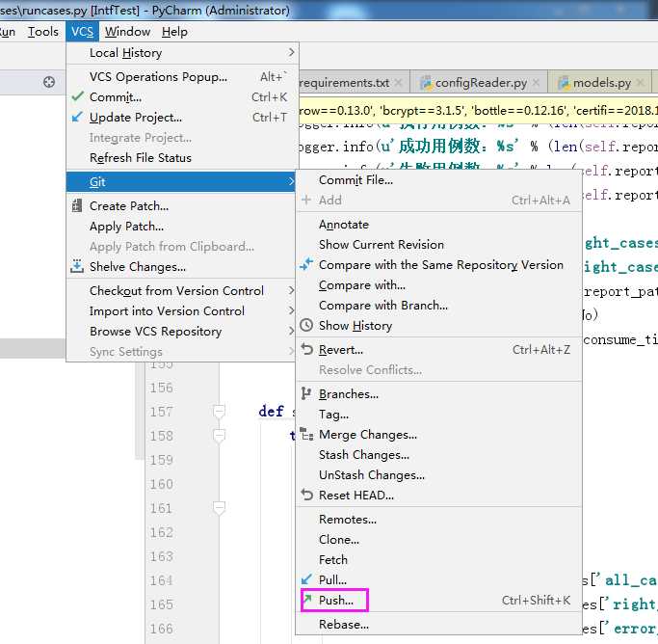Click the Create Patch icon
Image resolution: width=658 pixels, height=644 pixels.
click(77, 205)
